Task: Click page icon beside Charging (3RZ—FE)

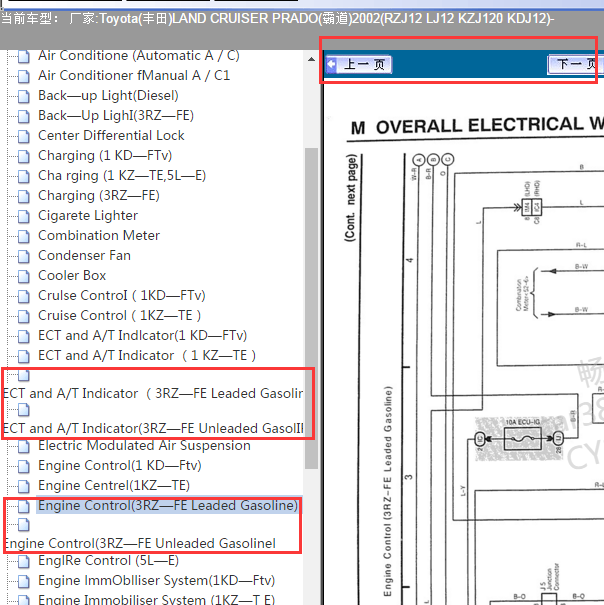Action: pyautogui.click(x=24, y=196)
